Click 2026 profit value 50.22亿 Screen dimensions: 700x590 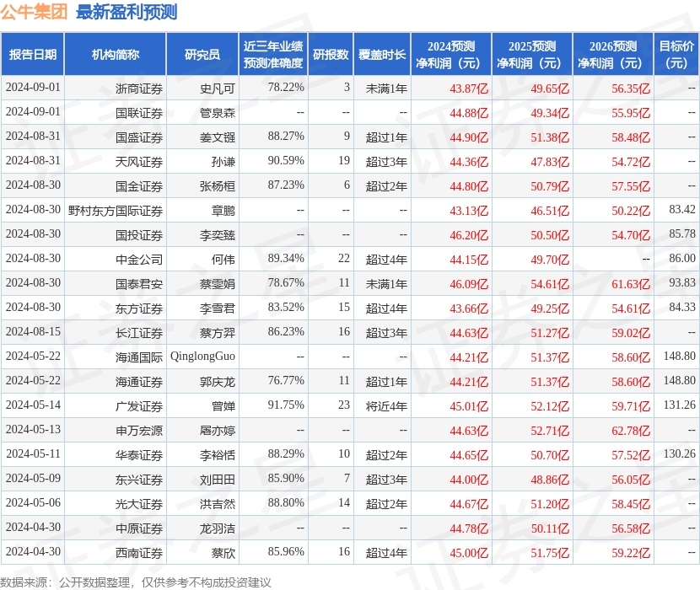(631, 211)
